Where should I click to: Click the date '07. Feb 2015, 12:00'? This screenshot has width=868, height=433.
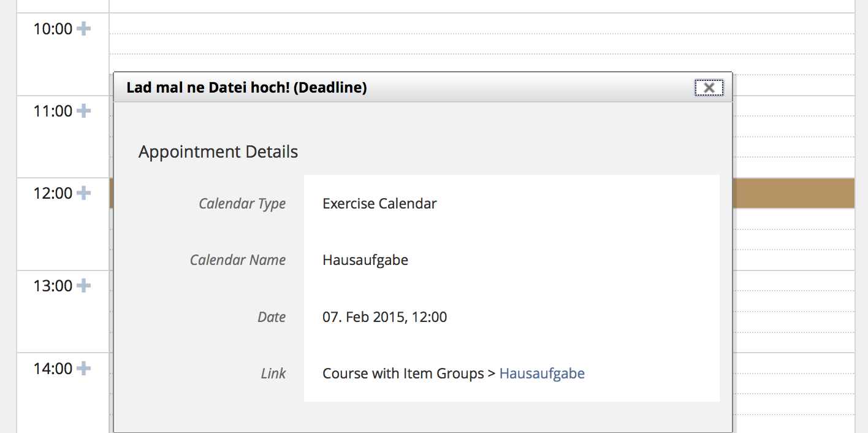click(384, 317)
